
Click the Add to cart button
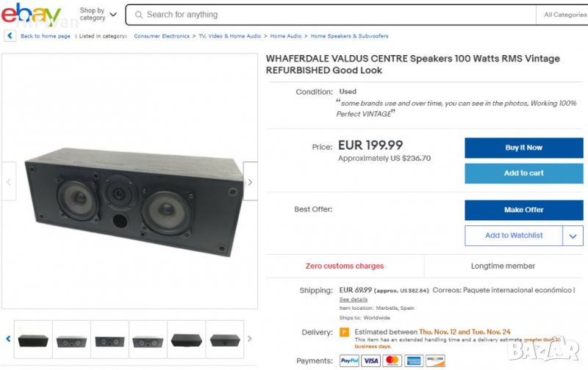[x=523, y=173]
